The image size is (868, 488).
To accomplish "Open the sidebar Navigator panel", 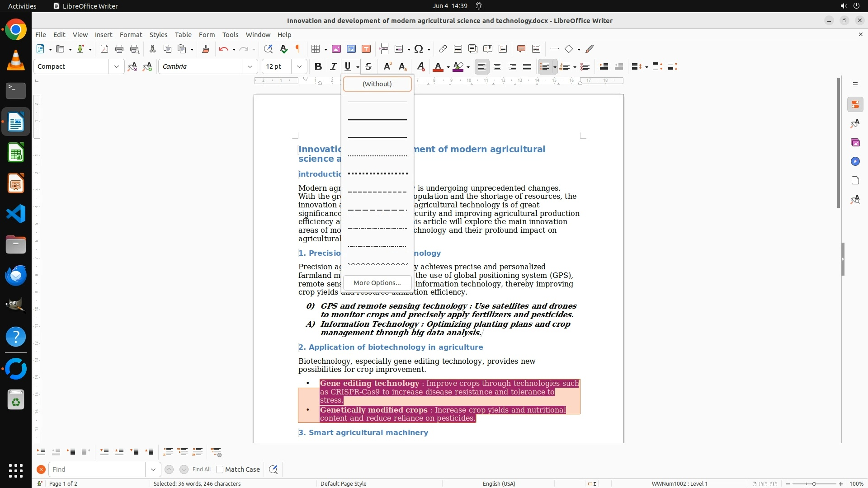I will (855, 161).
